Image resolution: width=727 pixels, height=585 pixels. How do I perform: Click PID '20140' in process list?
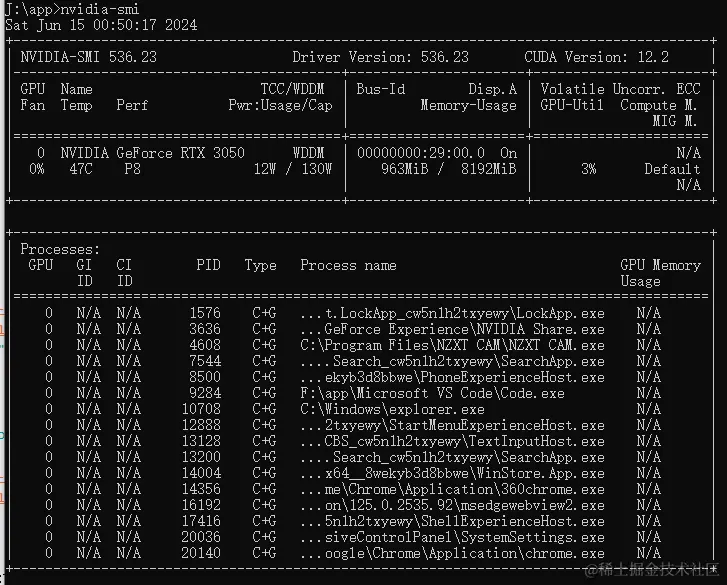(x=201, y=553)
